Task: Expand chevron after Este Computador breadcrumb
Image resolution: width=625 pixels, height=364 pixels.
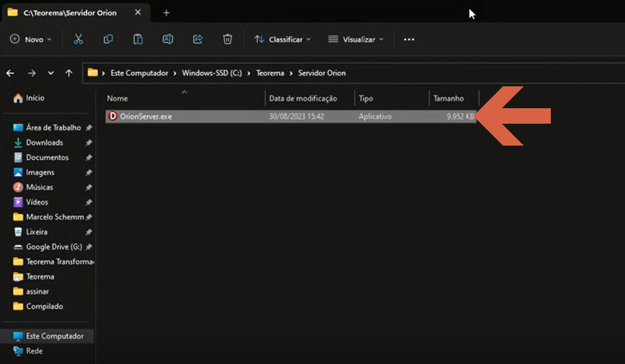Action: 175,73
